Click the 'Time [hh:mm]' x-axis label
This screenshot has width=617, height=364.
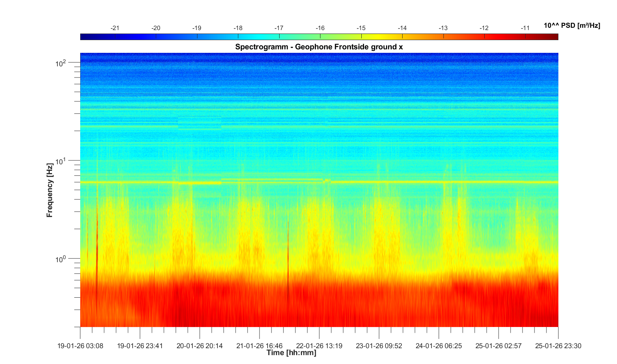(291, 353)
